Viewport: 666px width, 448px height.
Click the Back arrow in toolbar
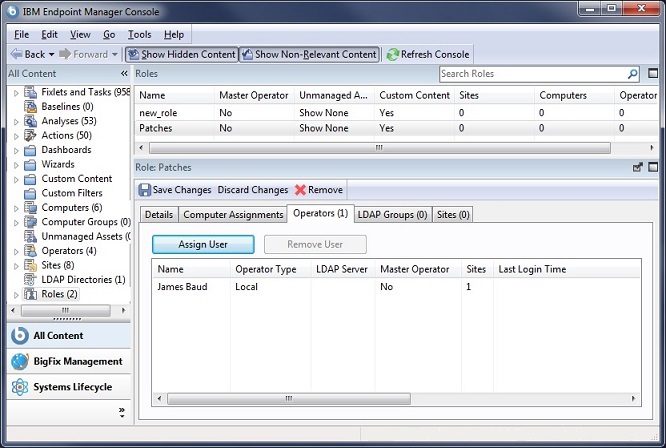pos(16,54)
